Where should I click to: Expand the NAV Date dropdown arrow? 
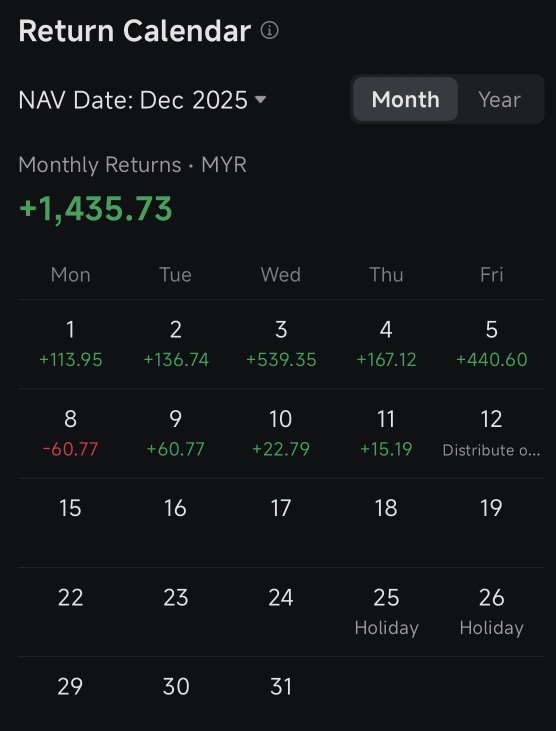(x=261, y=99)
